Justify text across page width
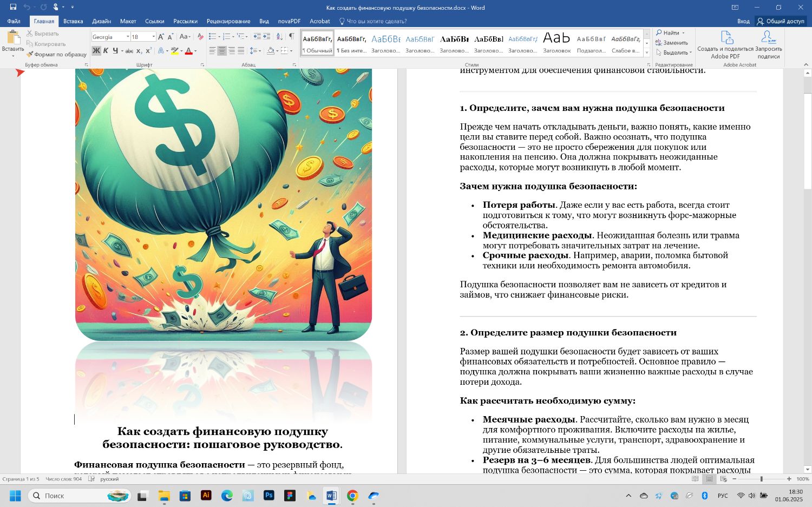The image size is (812, 507). click(241, 51)
